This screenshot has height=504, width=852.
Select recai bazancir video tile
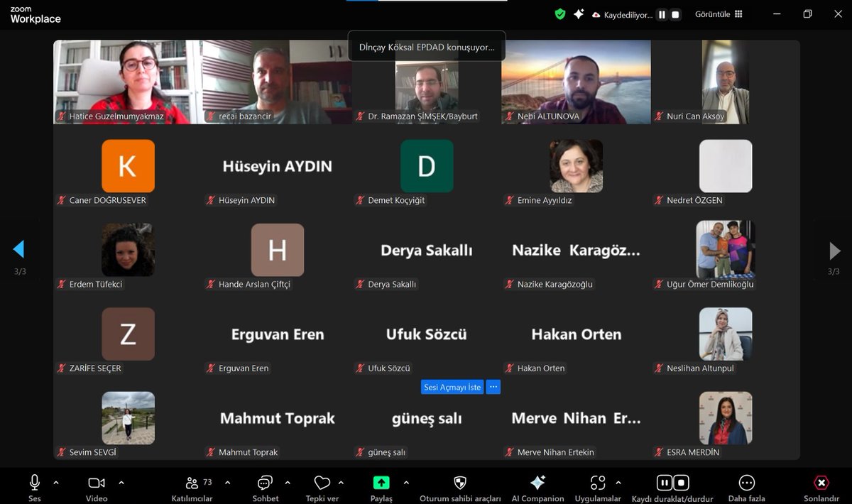(x=278, y=82)
